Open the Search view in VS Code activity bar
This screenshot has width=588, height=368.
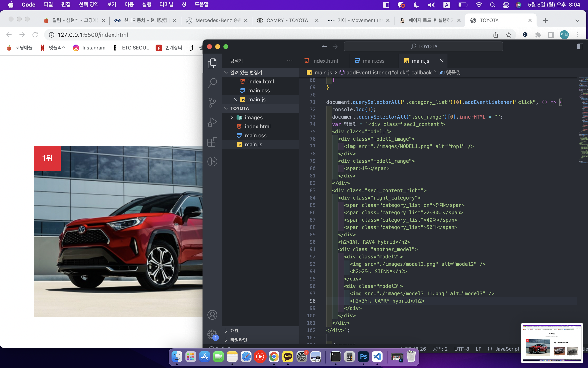pyautogui.click(x=212, y=83)
